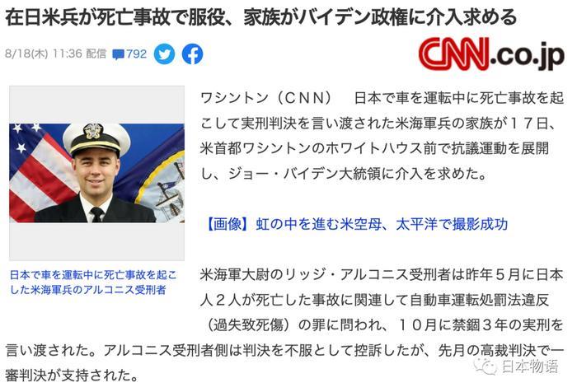Screen dimensions: 577x392
Task: Click the caption line ending アルコニス受刑者
Action: pyautogui.click(x=87, y=290)
